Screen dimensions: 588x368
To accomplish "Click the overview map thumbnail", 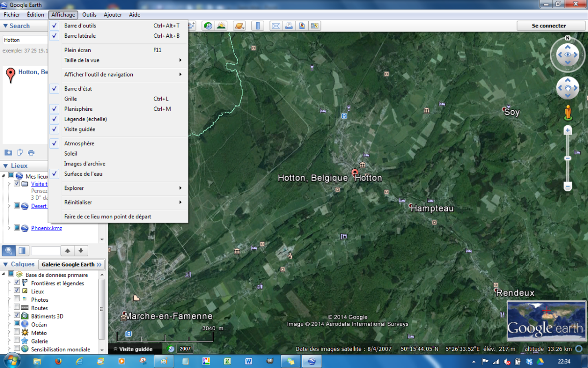I will click(x=546, y=320).
